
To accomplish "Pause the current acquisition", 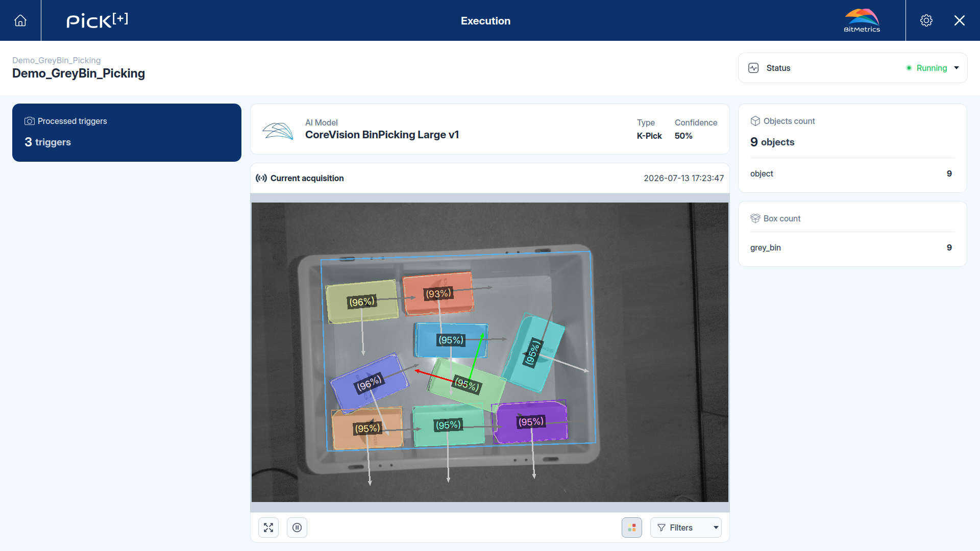I will tap(297, 528).
